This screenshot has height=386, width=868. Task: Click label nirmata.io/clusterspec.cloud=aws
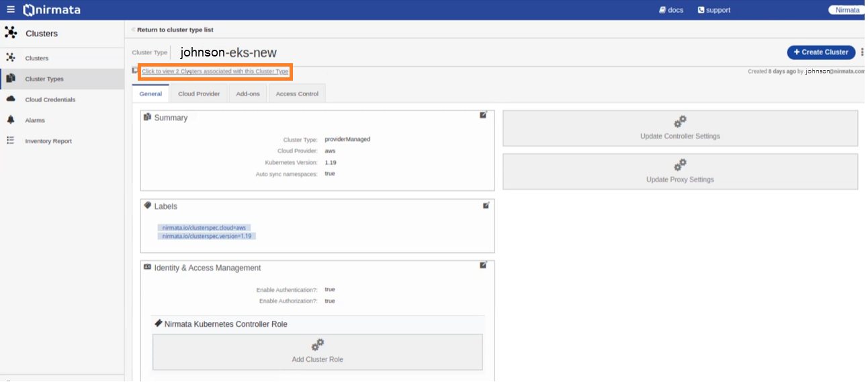204,228
